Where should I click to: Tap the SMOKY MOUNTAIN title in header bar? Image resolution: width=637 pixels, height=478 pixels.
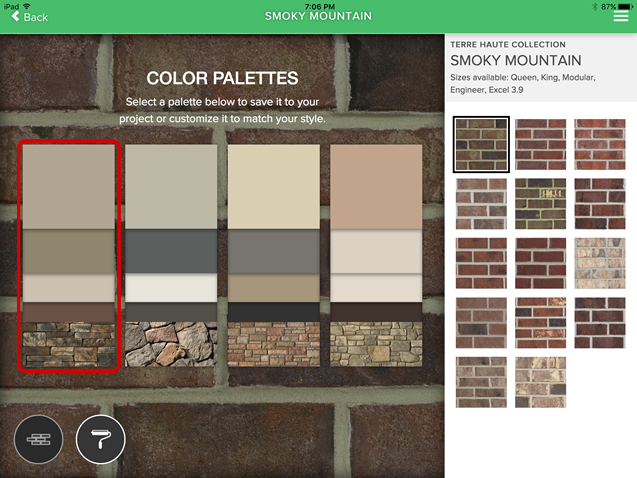[318, 16]
